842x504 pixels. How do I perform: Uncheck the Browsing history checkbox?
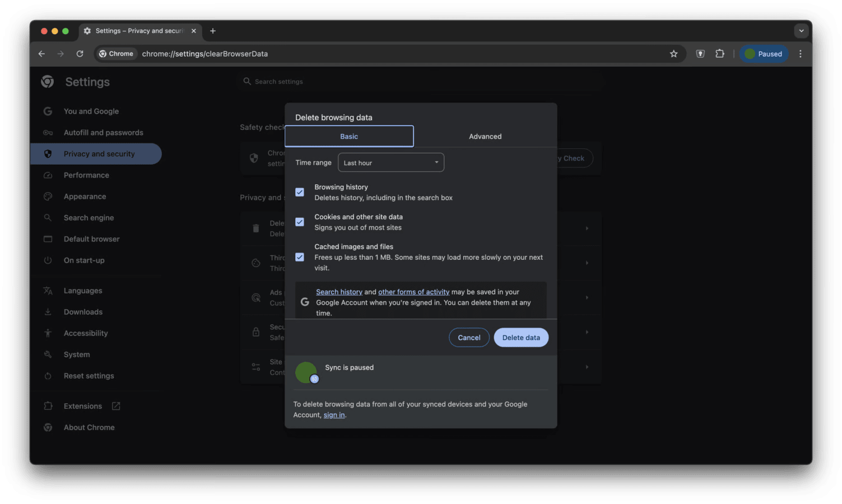300,192
